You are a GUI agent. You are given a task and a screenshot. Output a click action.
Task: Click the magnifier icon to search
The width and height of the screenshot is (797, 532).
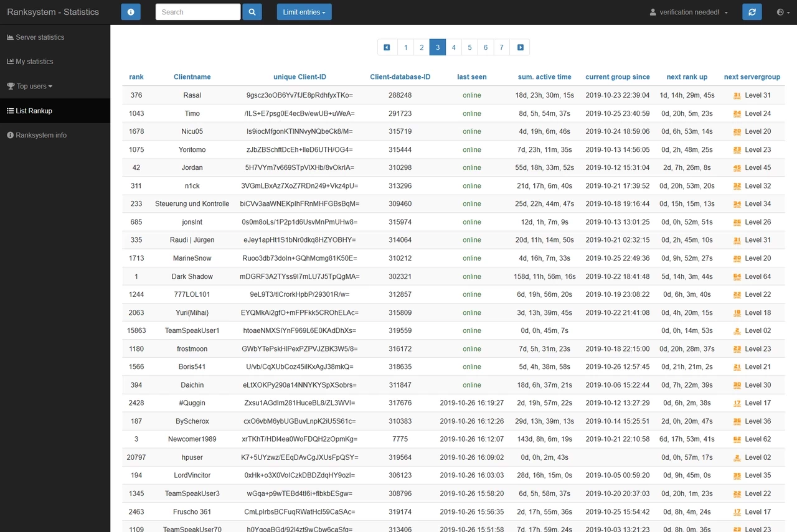pyautogui.click(x=252, y=12)
